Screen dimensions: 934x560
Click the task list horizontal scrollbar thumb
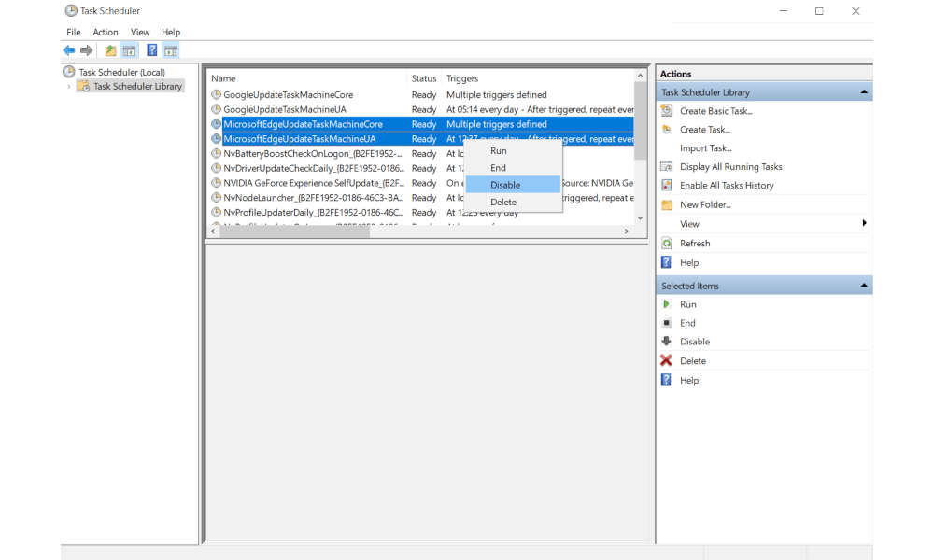(295, 231)
